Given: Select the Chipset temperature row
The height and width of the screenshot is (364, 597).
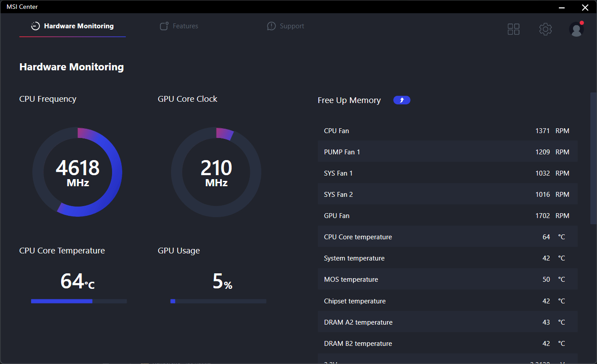Looking at the screenshot, I should [x=448, y=301].
